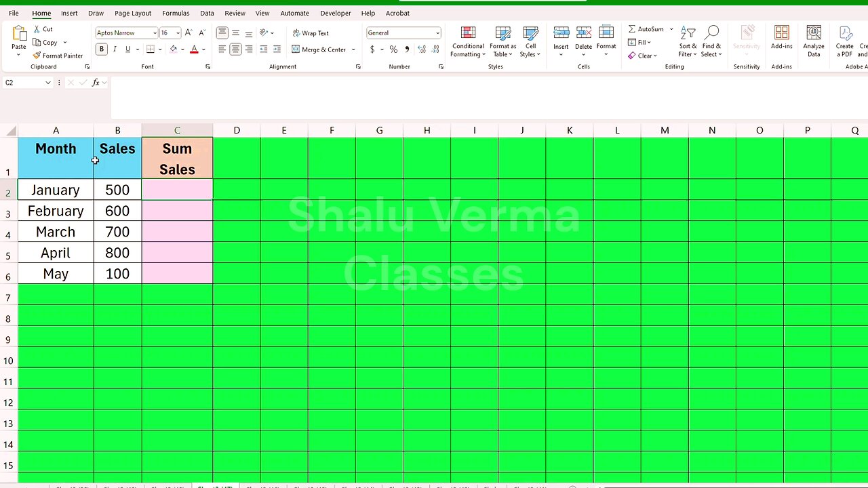
Task: Switch to the Page Layout tab
Action: (133, 13)
